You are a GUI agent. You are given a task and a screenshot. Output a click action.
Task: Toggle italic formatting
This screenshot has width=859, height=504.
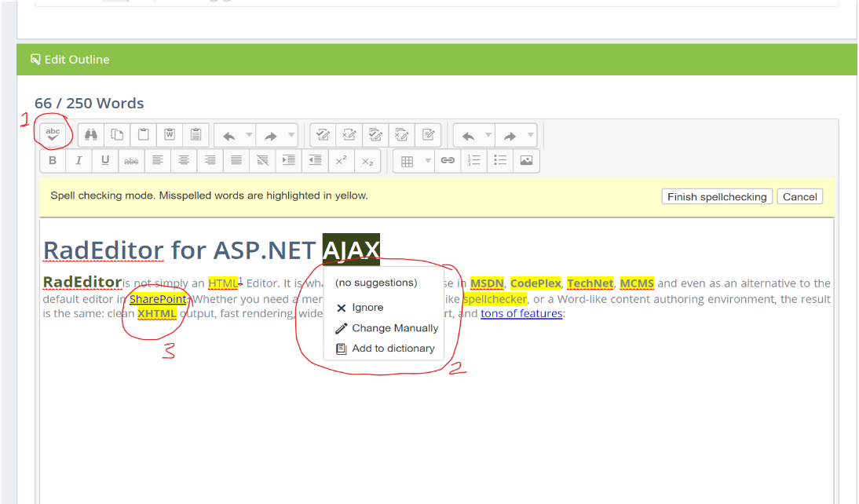pos(79,160)
